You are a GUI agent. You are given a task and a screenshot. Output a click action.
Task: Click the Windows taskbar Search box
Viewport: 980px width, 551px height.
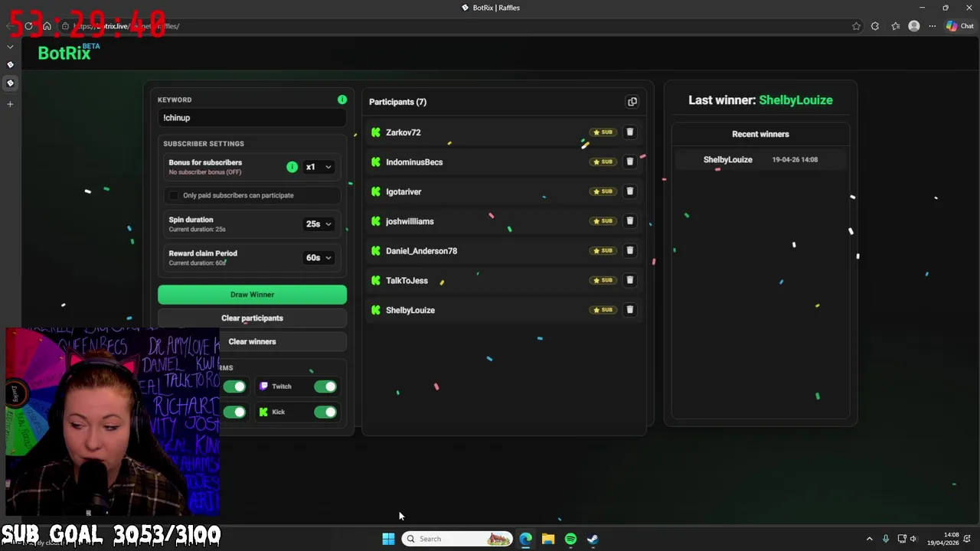458,539
